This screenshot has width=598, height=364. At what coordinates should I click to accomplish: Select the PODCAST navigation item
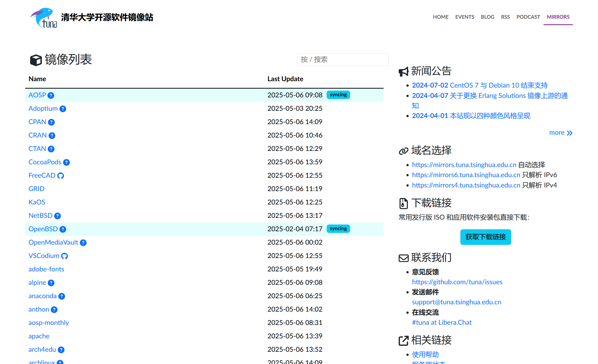pos(528,17)
